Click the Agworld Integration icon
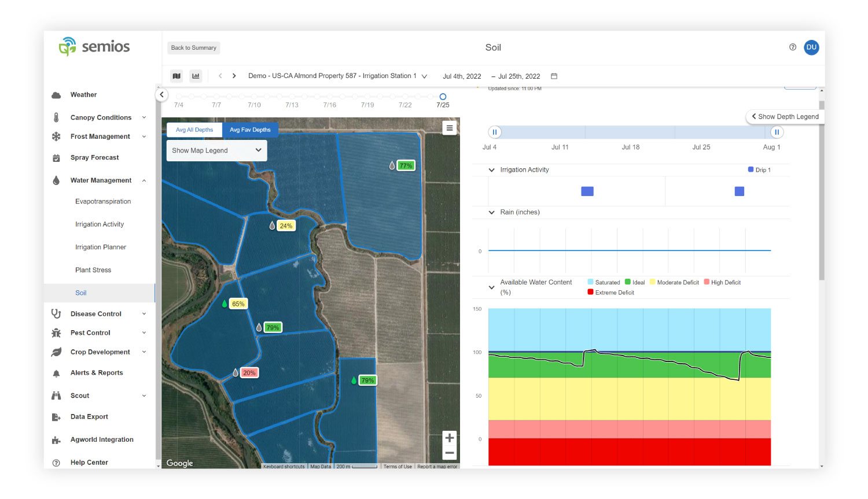Screen dimensions: 868x499 coord(56,440)
